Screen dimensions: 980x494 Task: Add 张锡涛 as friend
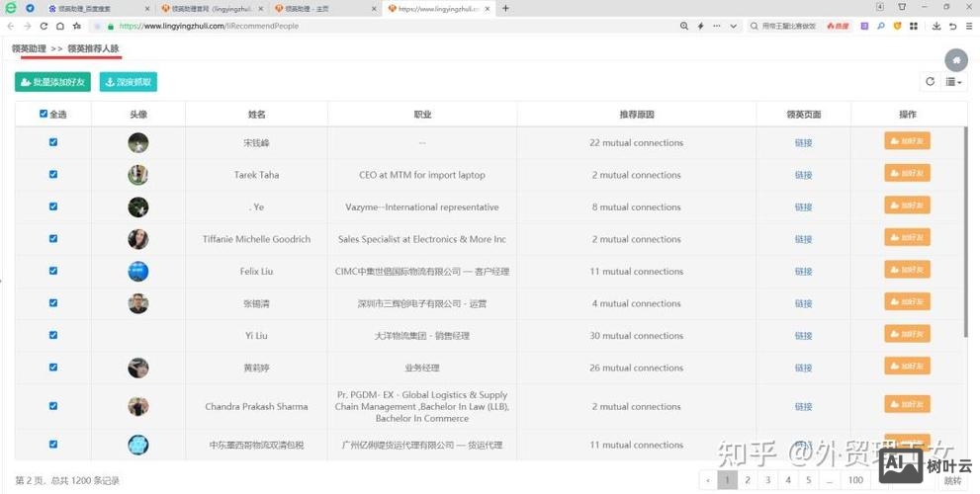pos(907,301)
